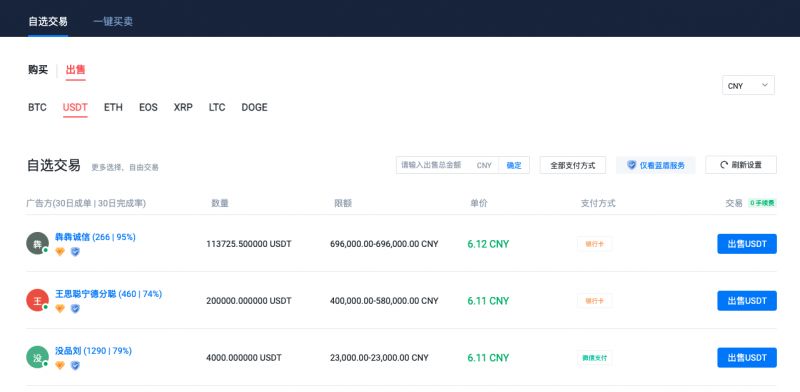This screenshot has width=800, height=392.
Task: Click the blue shield badge under 王思聪宁德分聪
Action: point(75,308)
